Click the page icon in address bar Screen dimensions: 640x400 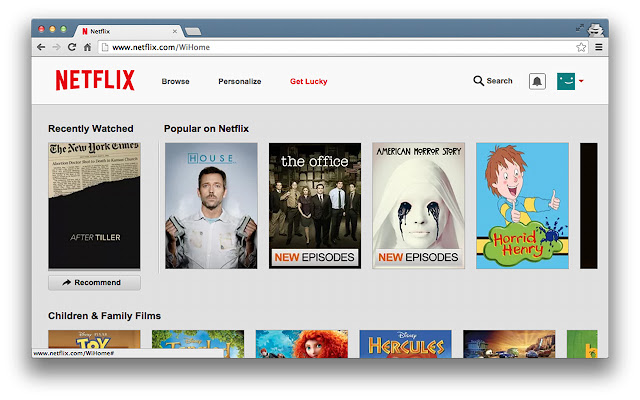point(105,47)
